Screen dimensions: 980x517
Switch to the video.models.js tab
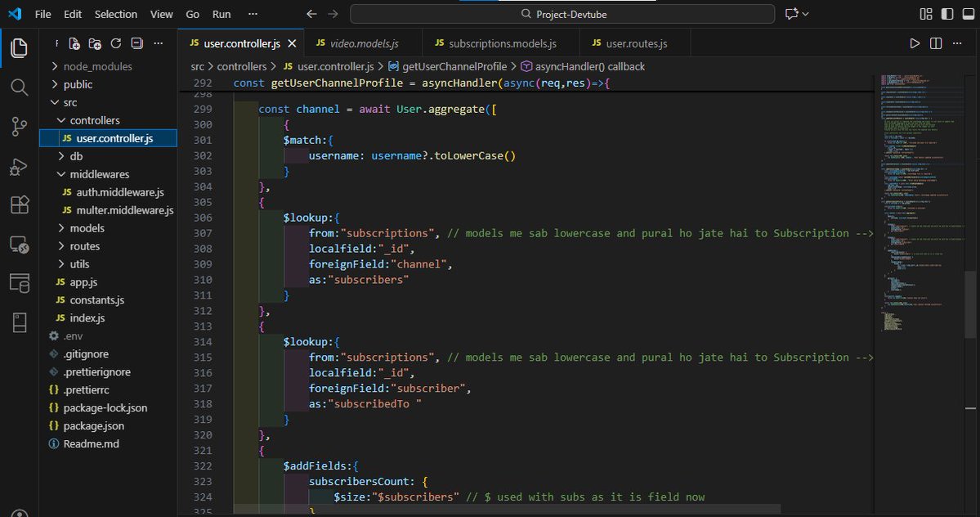tap(363, 43)
